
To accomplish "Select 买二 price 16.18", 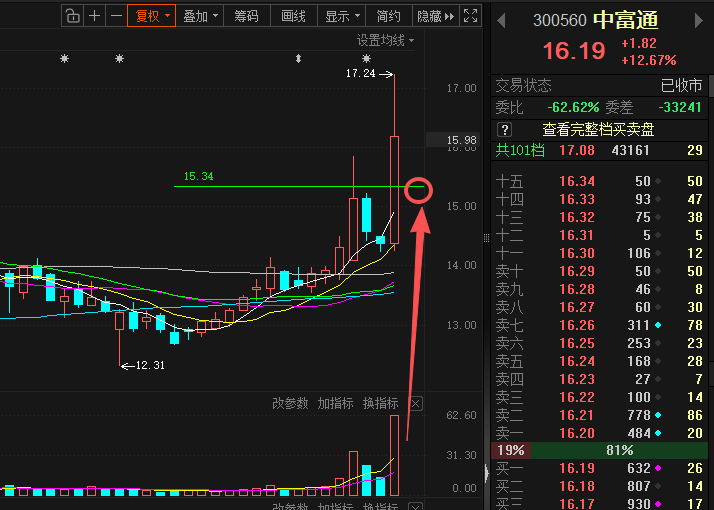I will [577, 486].
